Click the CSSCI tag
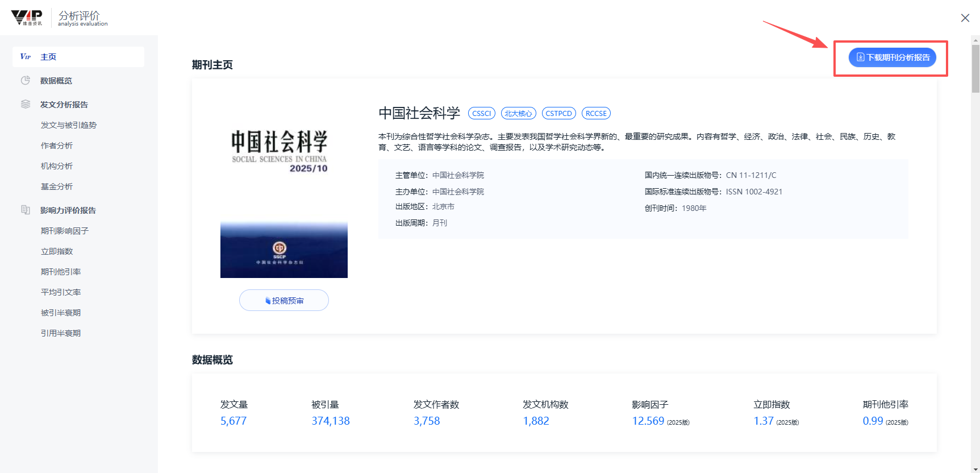Screen dimensions: 980x473 click(482, 113)
